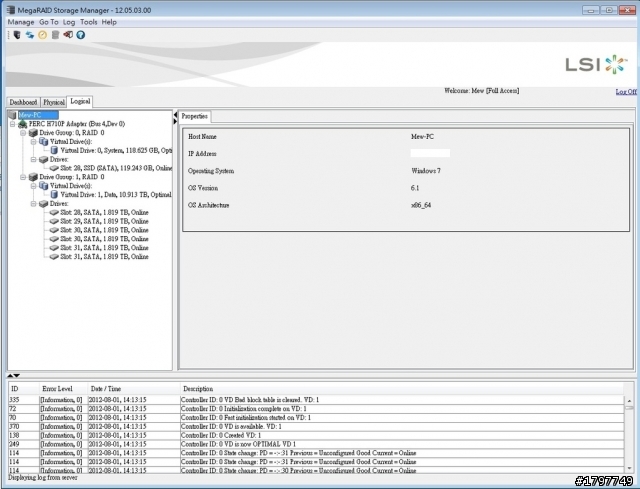Click the Slot 28 SSD disk icon
Viewport: 640px width, 489px height.
54,168
